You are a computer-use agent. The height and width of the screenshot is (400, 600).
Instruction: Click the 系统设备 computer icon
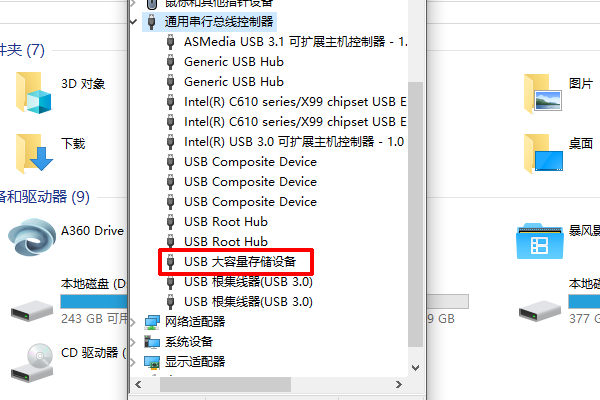tap(152, 342)
